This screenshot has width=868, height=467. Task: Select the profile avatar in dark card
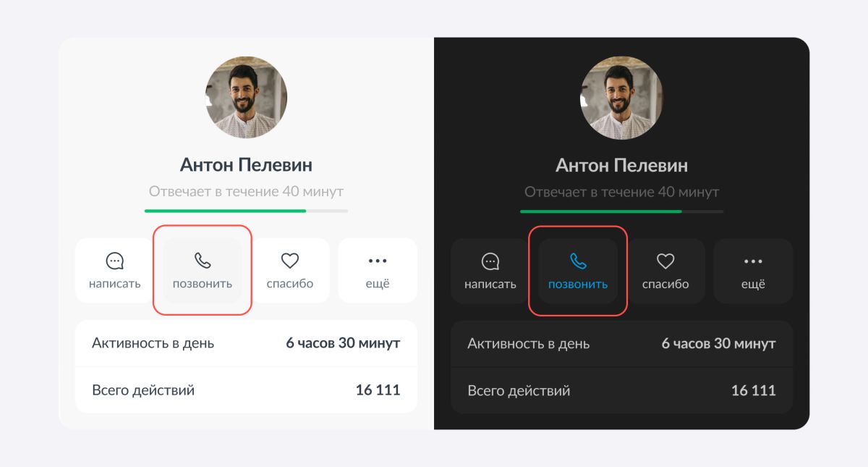(x=622, y=98)
